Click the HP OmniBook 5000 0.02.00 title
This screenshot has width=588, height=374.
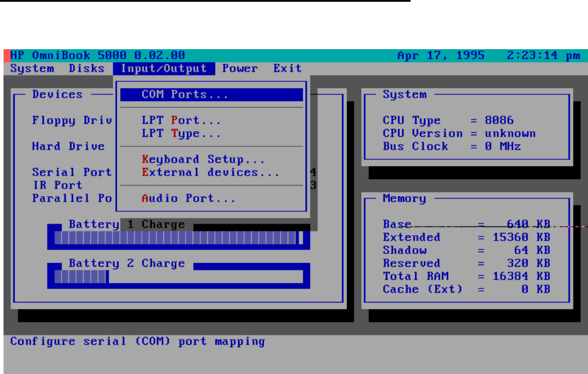[97, 56]
